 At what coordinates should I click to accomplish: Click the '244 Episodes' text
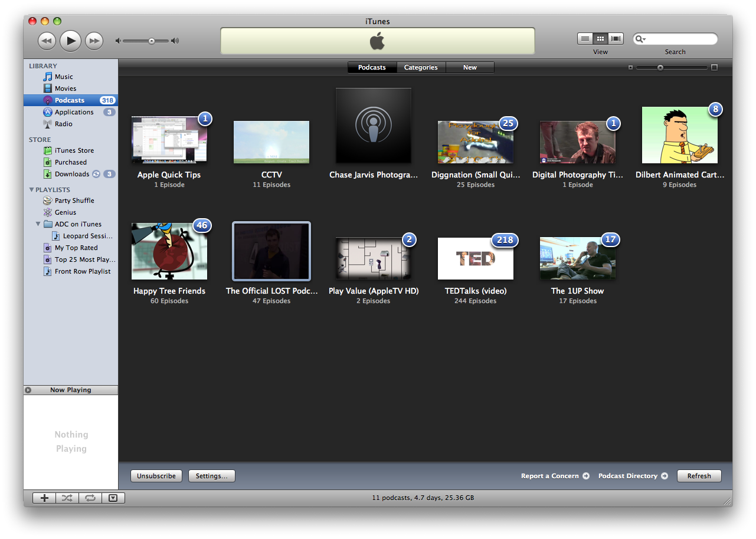point(476,301)
